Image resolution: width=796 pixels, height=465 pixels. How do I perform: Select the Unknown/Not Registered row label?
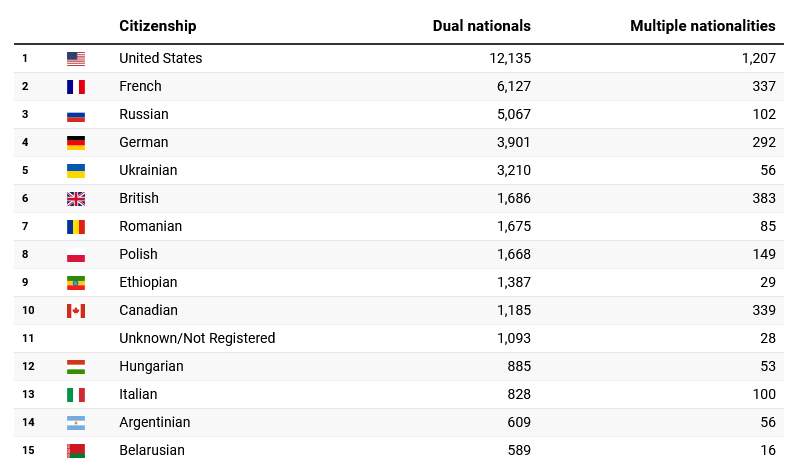[x=197, y=339]
